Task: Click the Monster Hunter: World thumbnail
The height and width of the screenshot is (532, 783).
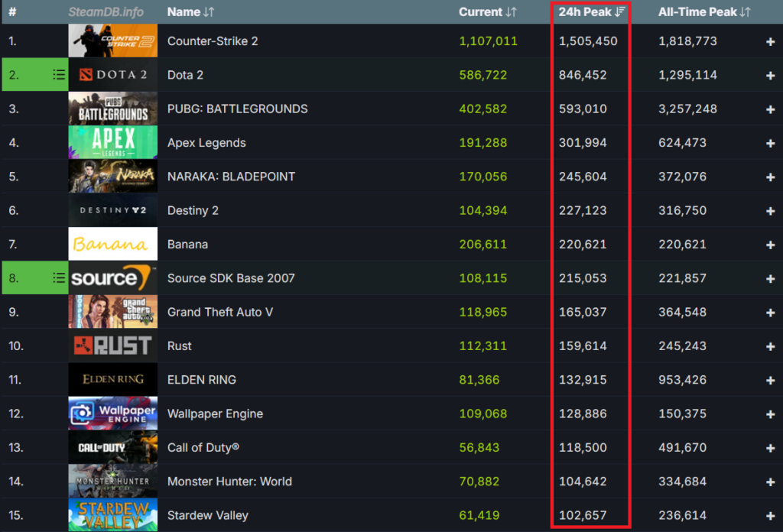Action: click(113, 482)
